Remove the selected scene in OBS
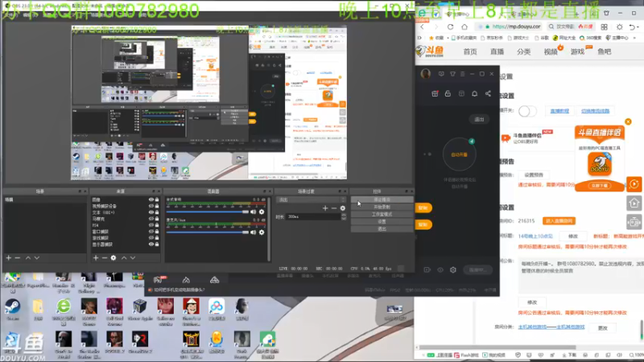Image resolution: width=644 pixels, height=362 pixels. (x=17, y=257)
